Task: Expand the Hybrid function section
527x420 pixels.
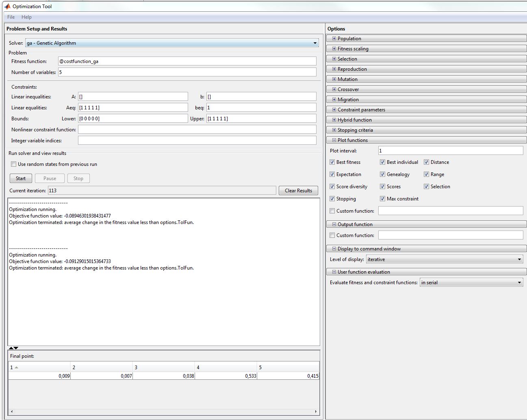Action: click(x=334, y=120)
